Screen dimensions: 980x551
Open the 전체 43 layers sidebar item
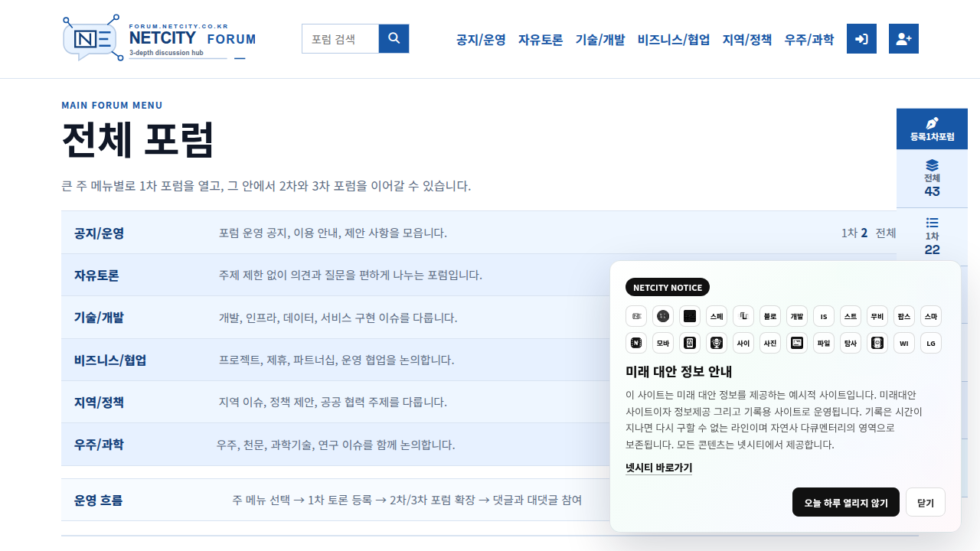click(932, 178)
